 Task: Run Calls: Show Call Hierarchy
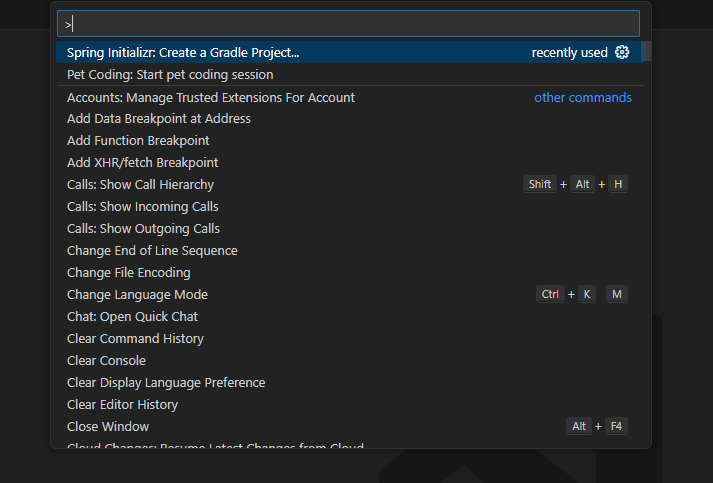tap(350, 185)
